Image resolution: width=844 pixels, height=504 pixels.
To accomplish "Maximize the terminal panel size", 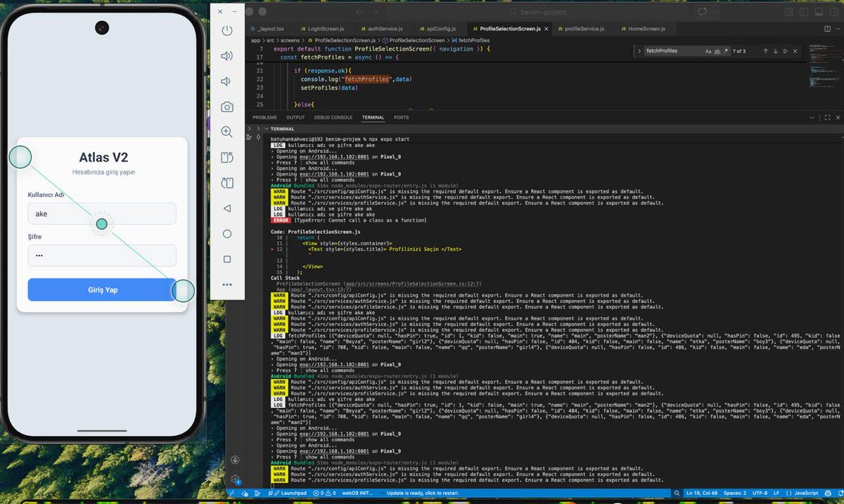I will (827, 117).
